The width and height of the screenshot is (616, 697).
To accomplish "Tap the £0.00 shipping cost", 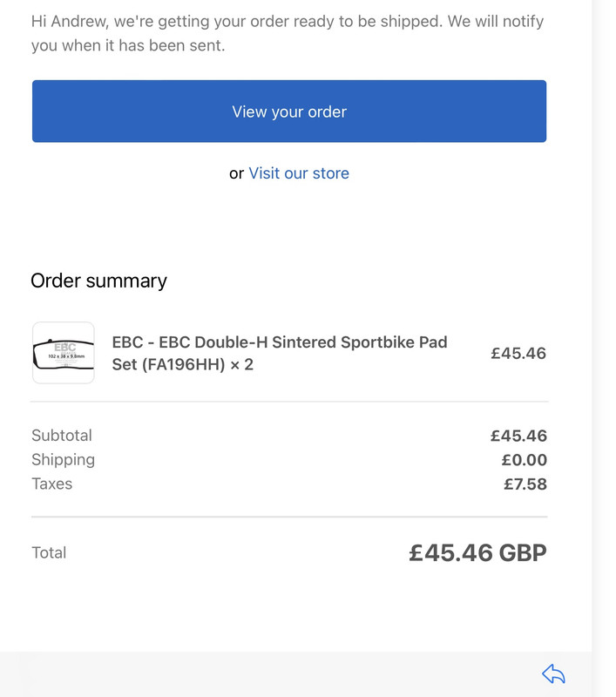I will (x=524, y=460).
